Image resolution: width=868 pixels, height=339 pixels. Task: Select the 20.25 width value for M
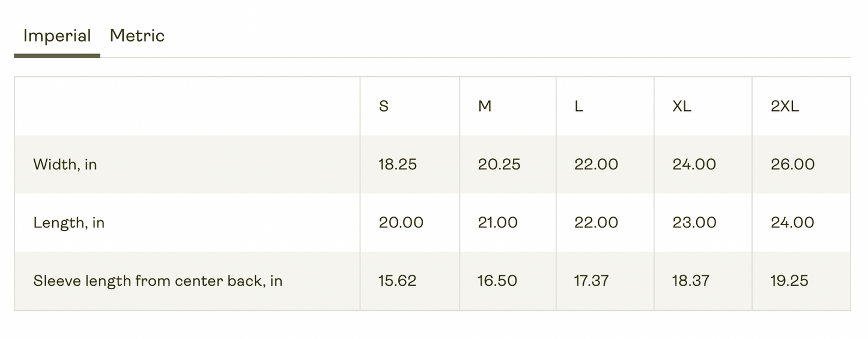click(499, 164)
